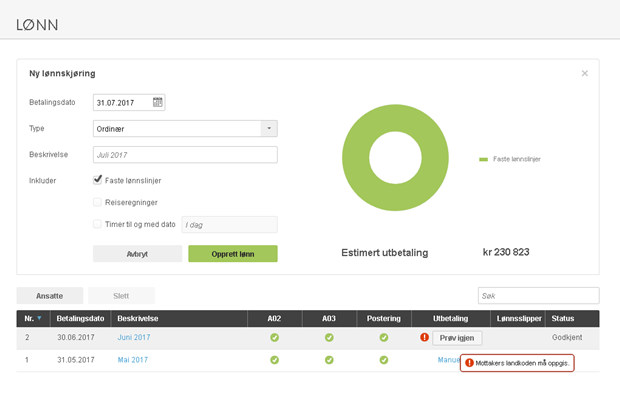Screen dimensions: 620x413
Task: Click the LØNN page heading
Action: 37,25
